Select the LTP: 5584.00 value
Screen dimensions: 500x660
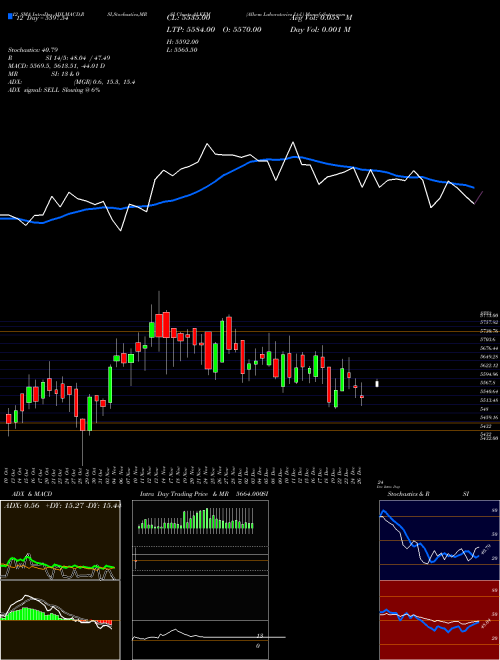click(191, 29)
